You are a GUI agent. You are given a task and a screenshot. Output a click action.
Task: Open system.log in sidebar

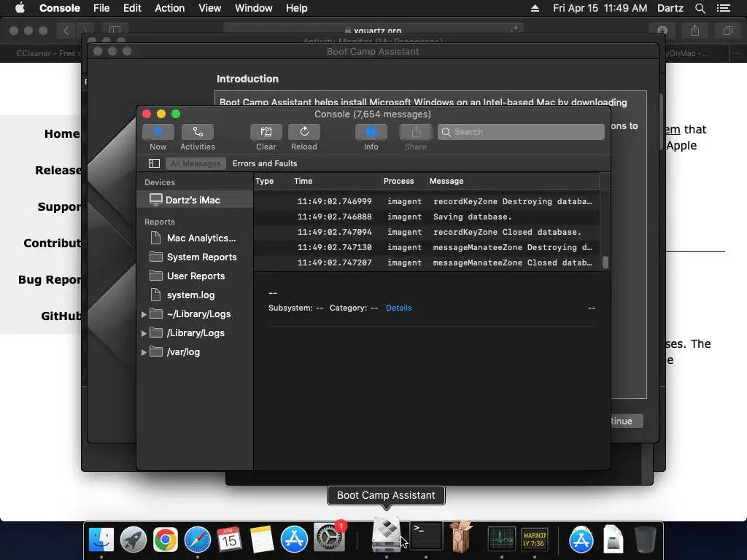pyautogui.click(x=195, y=295)
